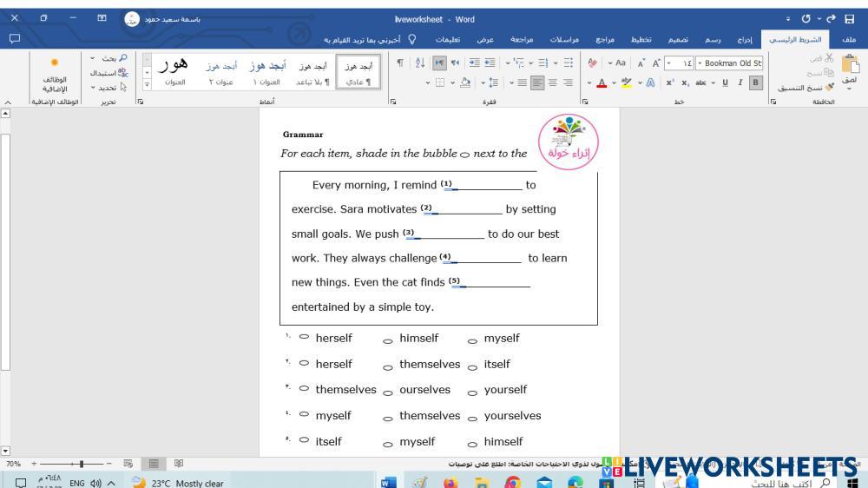
Task: Show paragraph marks with the pilcrow icon
Action: (400, 63)
